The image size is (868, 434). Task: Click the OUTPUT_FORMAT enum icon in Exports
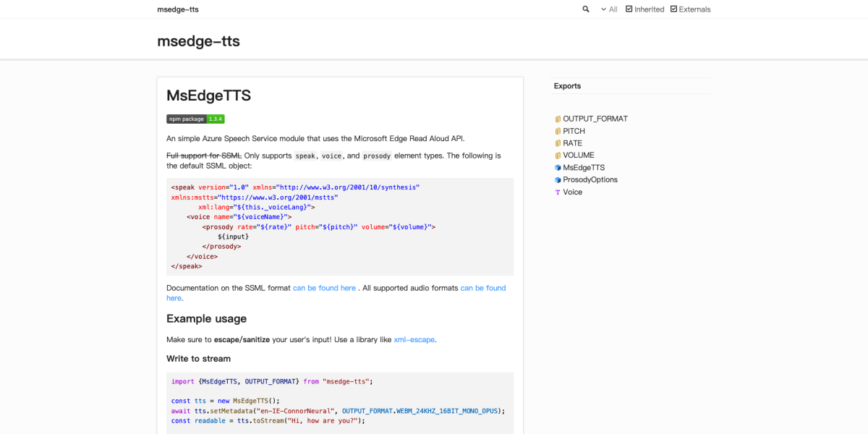click(558, 119)
